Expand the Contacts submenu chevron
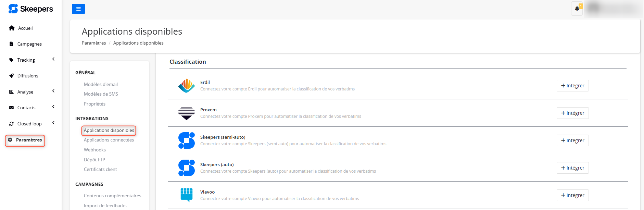644x210 pixels. [x=53, y=107]
